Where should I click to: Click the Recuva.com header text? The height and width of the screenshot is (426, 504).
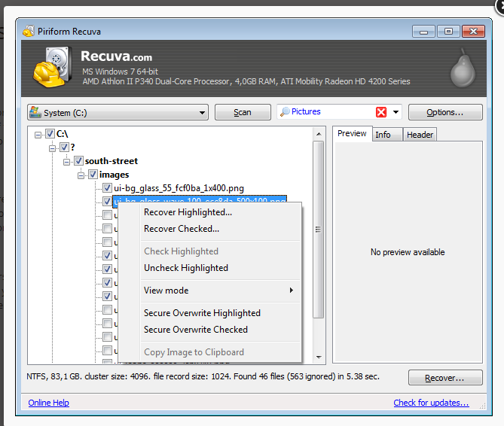[116, 56]
